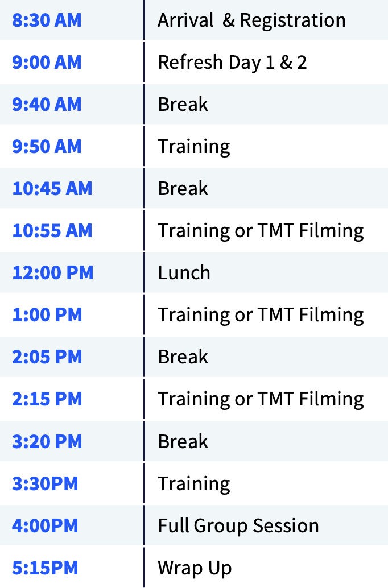
Task: Click the 10:45 AM time label
Action: click(x=52, y=189)
